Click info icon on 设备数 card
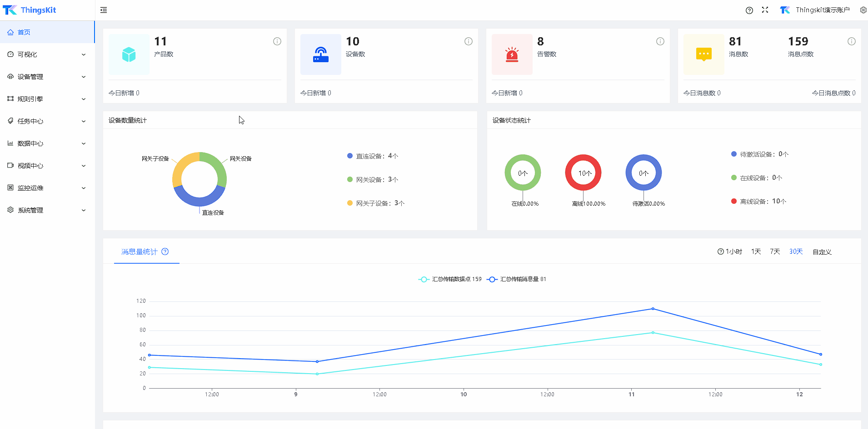 point(469,41)
